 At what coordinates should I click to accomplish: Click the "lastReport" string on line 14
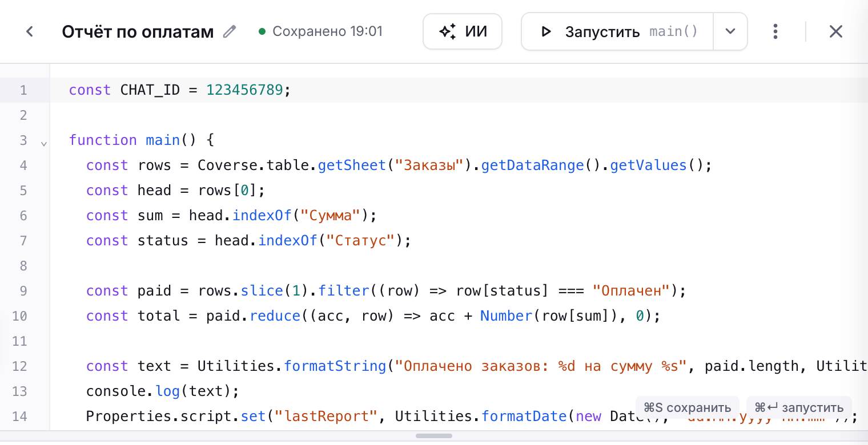pos(327,416)
